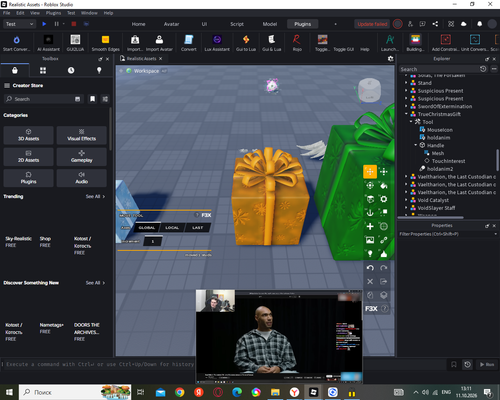Expand the VoidSlayer Staff item

tap(406, 208)
